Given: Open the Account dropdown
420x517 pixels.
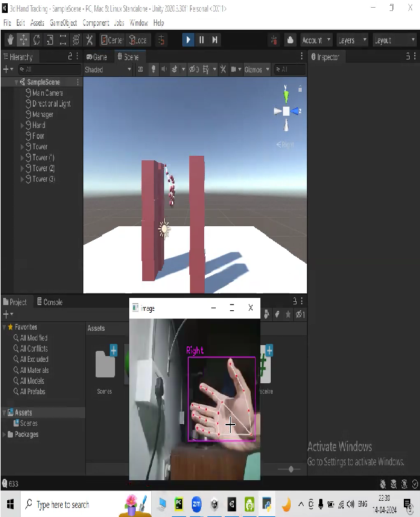Looking at the screenshot, I should pyautogui.click(x=316, y=40).
